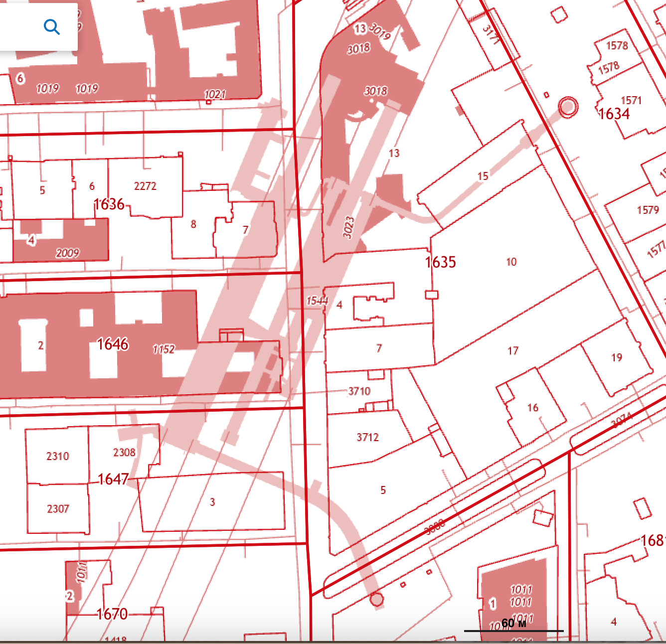Click parcel 2310
This screenshot has height=644, width=666.
point(58,456)
